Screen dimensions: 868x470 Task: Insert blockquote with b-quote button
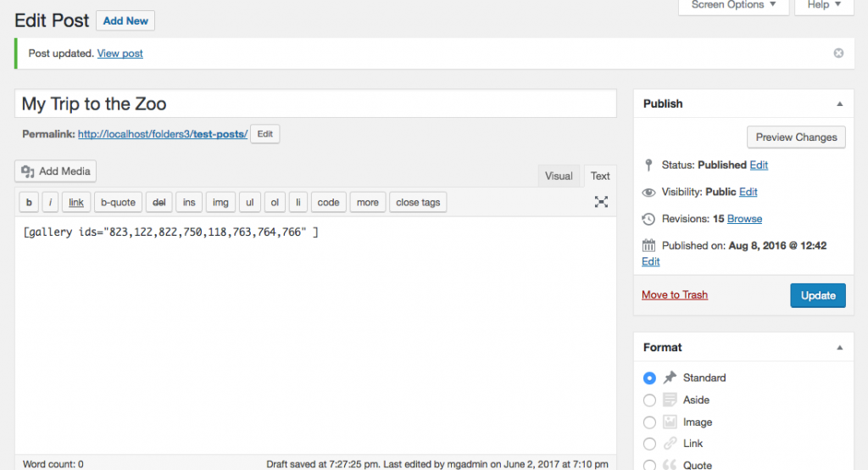coord(118,202)
